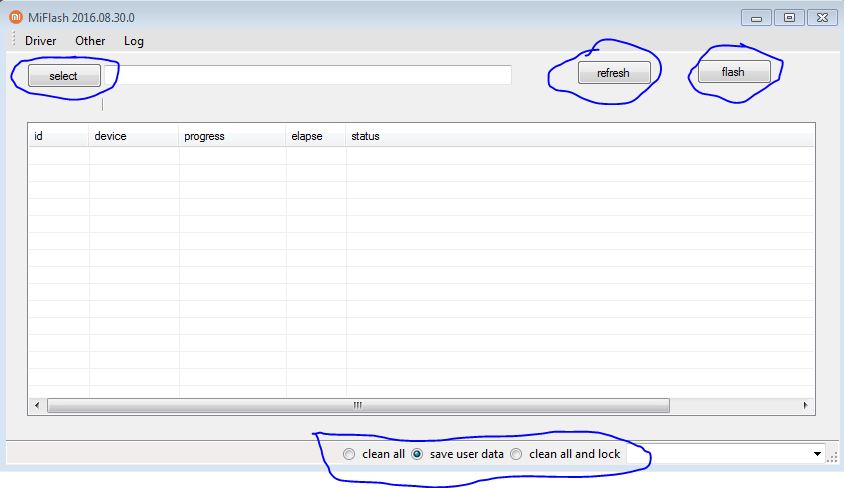Close the MiFlash window
This screenshot has height=488, width=844.
(822, 18)
